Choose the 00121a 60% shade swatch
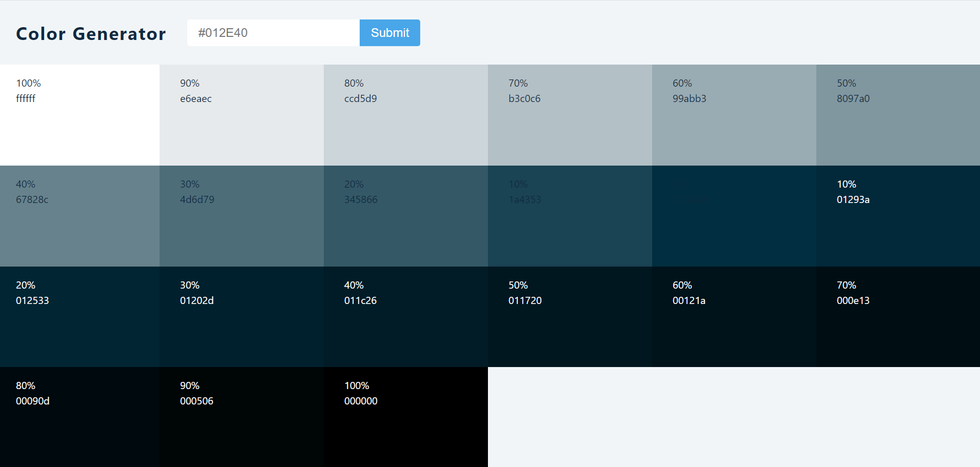This screenshot has width=980, height=467. tap(734, 317)
